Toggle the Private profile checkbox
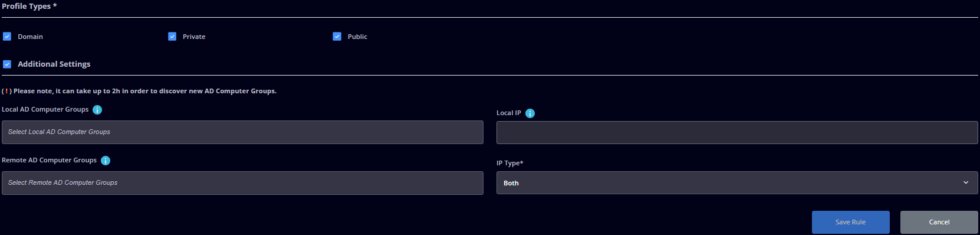Viewport: 980px width, 235px height. 172,37
